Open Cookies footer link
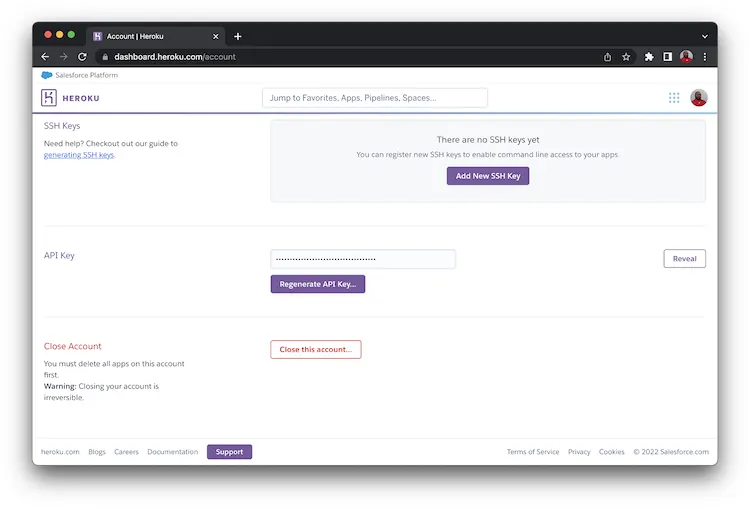 tap(611, 452)
